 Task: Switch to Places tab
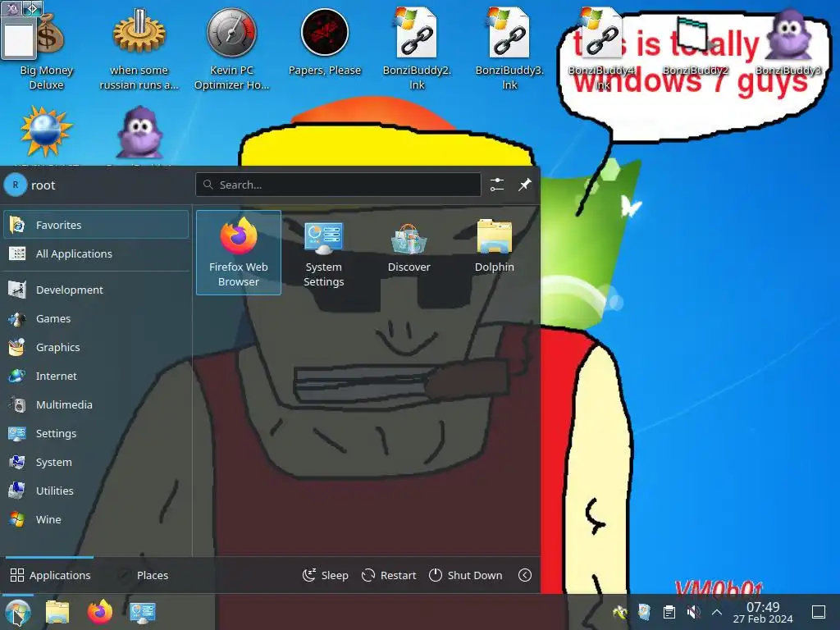tap(144, 575)
